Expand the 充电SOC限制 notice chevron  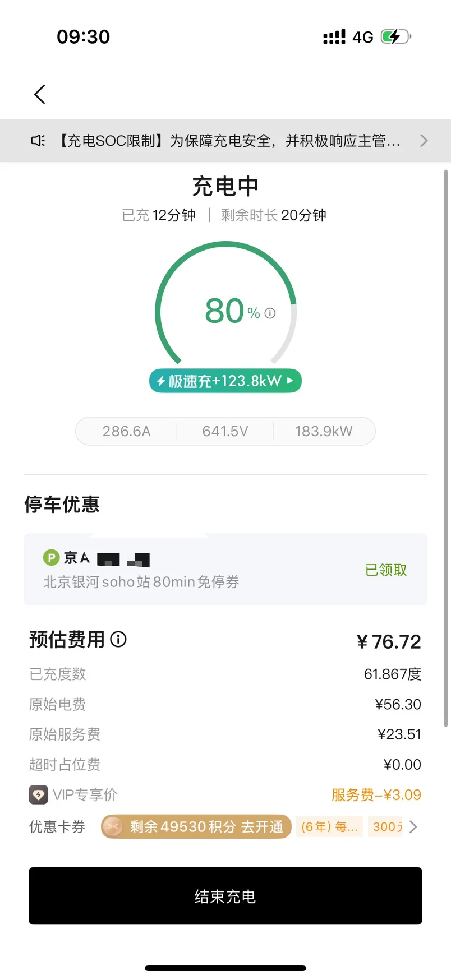[424, 141]
